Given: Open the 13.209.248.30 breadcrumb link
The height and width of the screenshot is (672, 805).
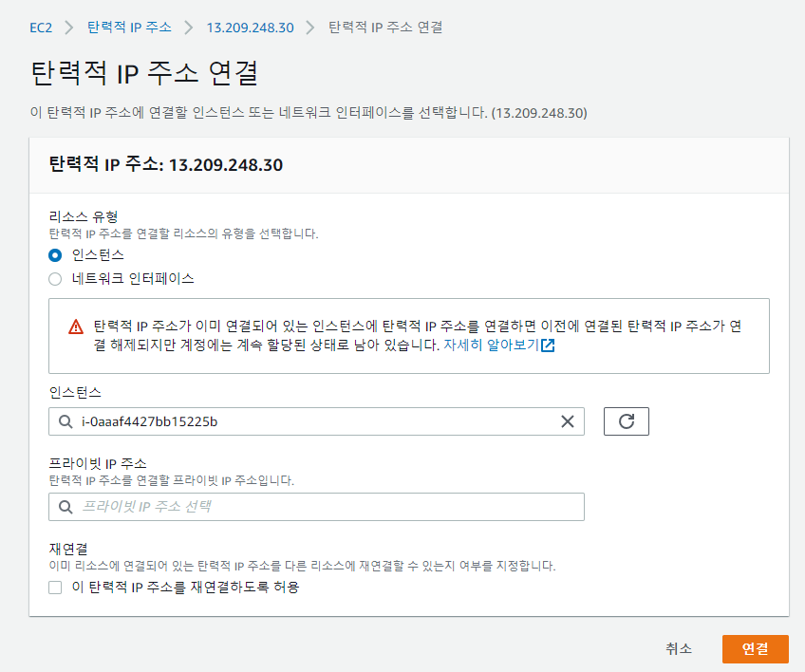Looking at the screenshot, I should 250,28.
